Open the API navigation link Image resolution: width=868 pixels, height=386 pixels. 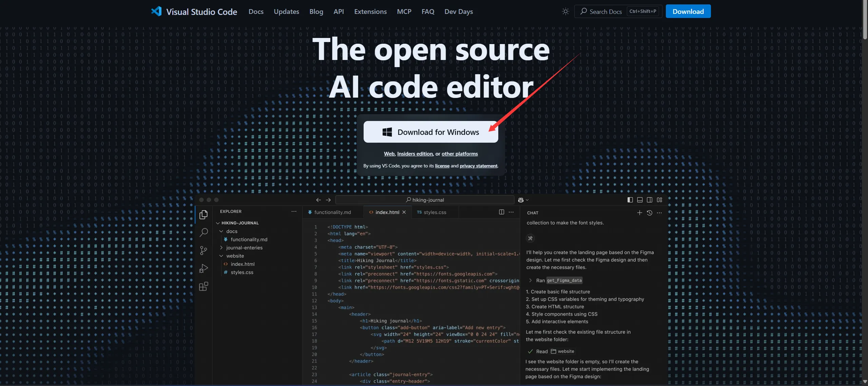click(339, 12)
